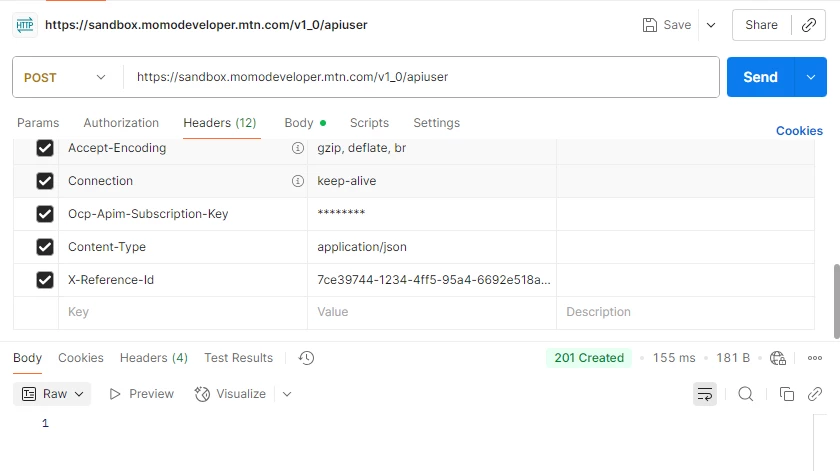
Task: Open response more options ellipsis
Action: tap(815, 358)
